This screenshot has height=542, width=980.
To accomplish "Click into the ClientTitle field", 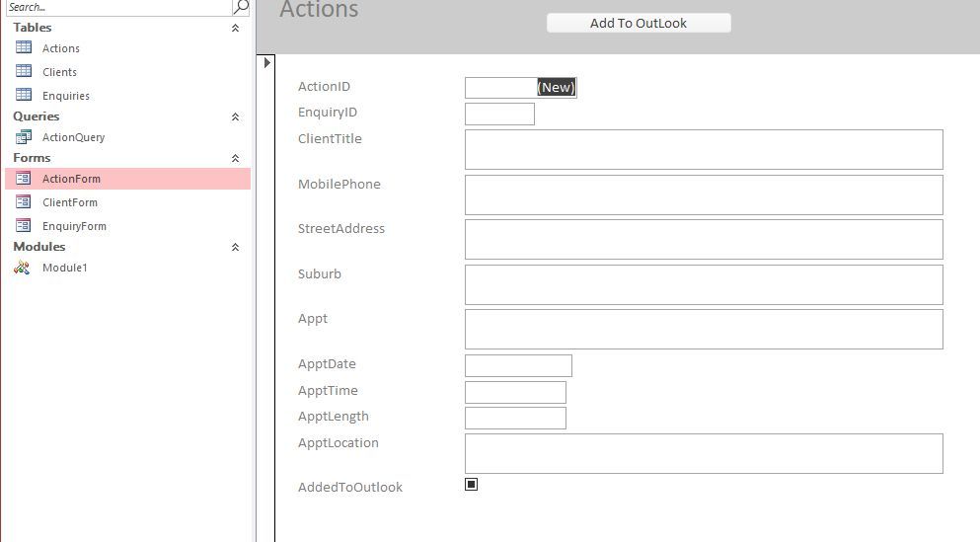I will (703, 149).
